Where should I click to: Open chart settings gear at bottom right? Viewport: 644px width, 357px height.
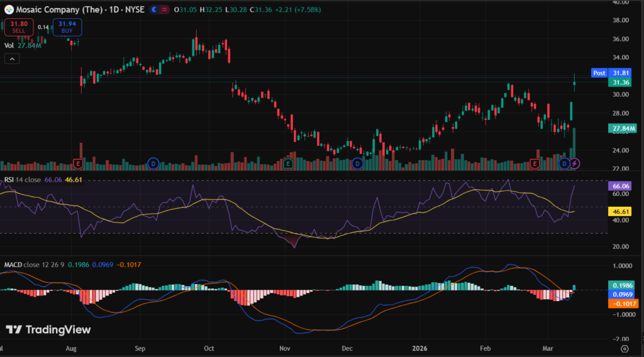[x=624, y=348]
